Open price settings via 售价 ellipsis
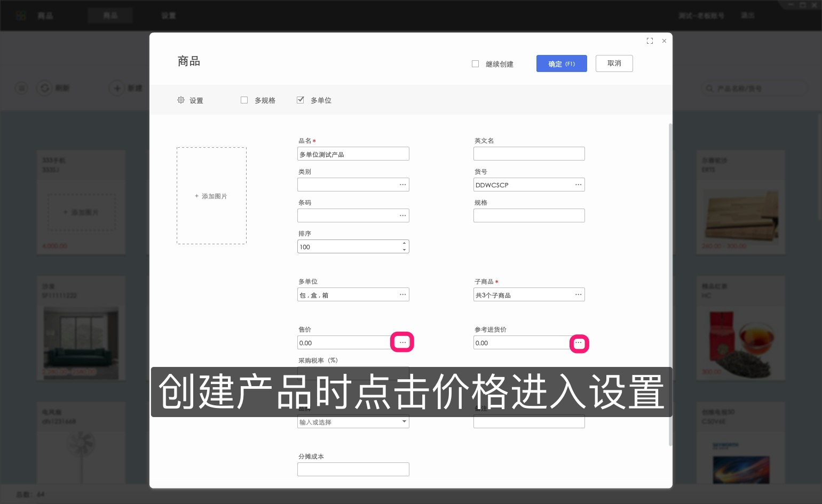 [x=402, y=342]
